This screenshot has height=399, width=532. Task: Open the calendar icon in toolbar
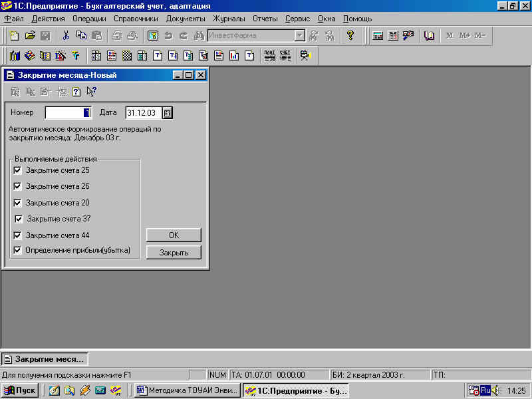click(393, 35)
